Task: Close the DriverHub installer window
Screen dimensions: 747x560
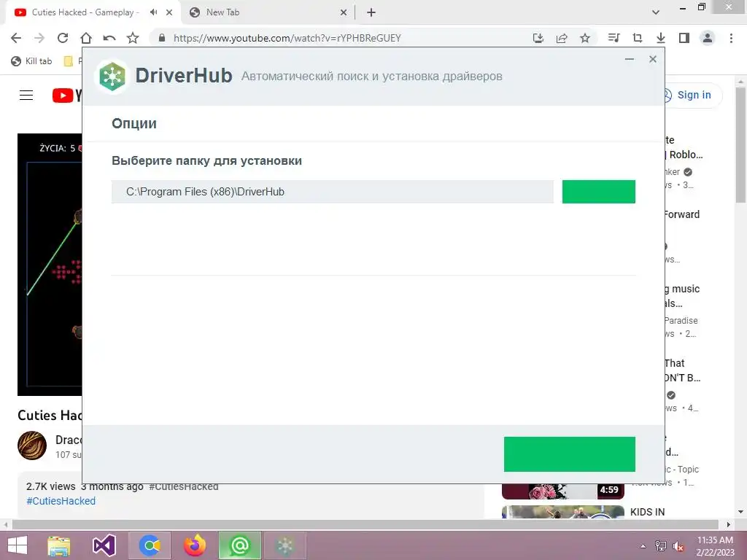Action: coord(653,59)
